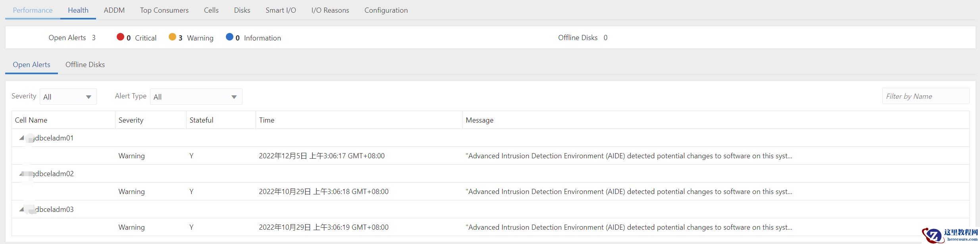Image resolution: width=980 pixels, height=244 pixels.
Task: Open the Alert Type dropdown
Action: (x=196, y=97)
